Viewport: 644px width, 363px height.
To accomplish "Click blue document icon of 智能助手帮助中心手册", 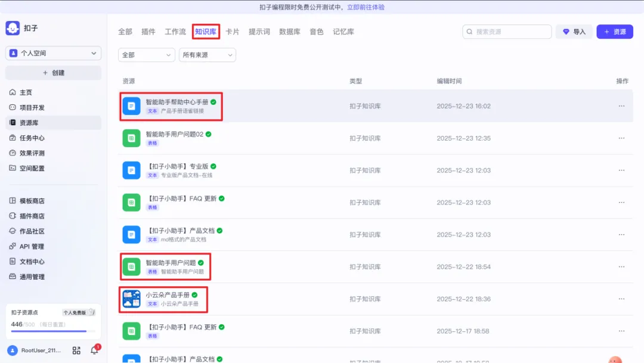I will (131, 106).
